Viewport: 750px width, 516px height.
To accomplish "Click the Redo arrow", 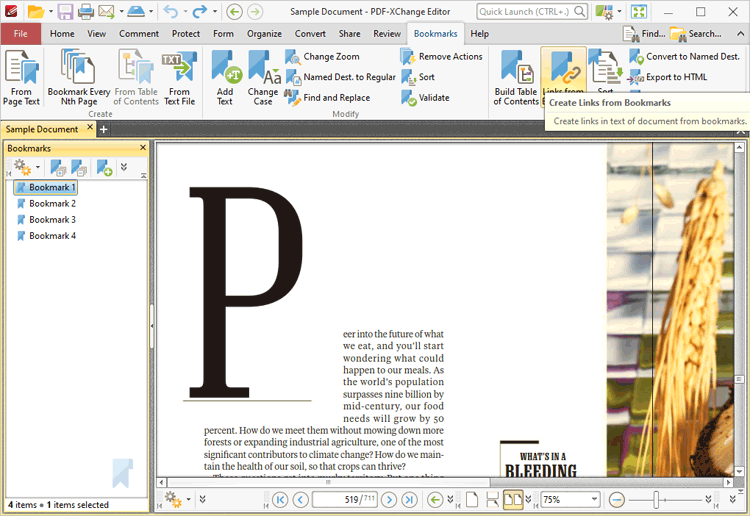I will [x=199, y=11].
